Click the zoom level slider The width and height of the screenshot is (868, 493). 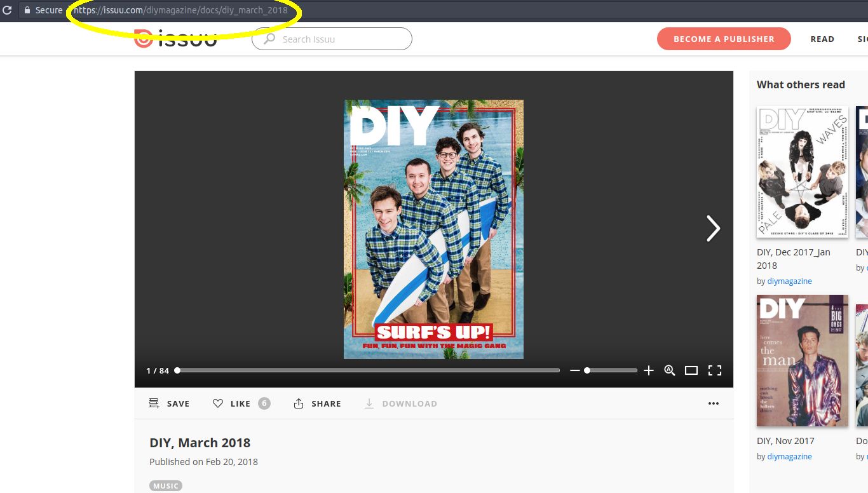(x=611, y=370)
